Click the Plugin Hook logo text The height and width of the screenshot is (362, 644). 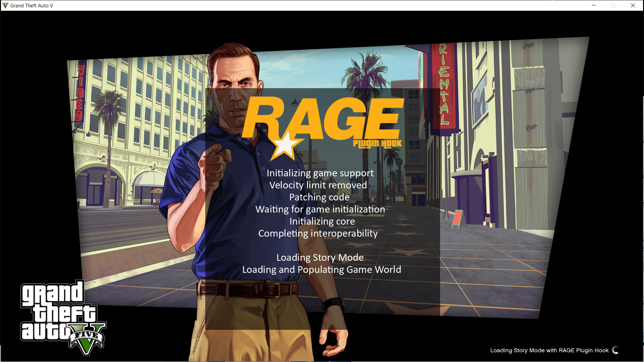[x=377, y=144]
